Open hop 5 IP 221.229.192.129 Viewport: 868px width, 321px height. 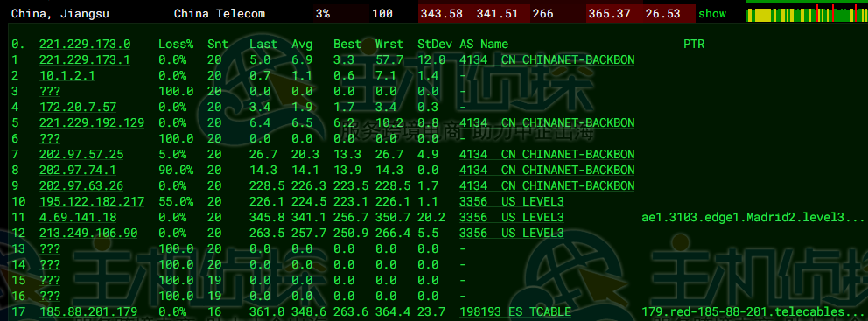pos(92,122)
